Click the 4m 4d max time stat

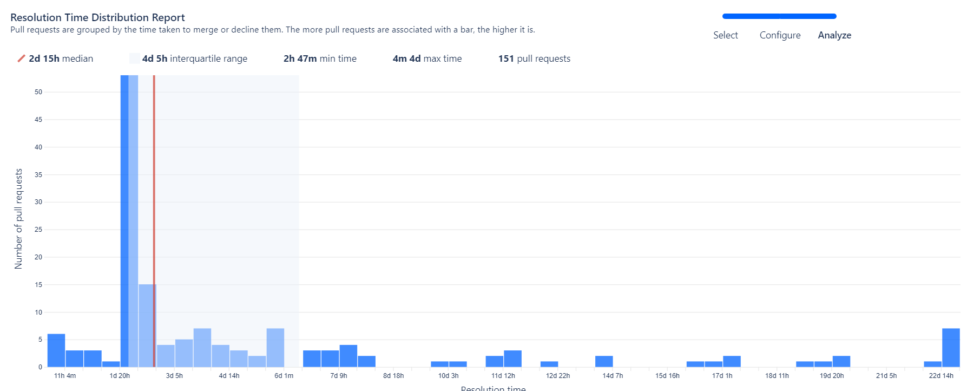(x=427, y=58)
